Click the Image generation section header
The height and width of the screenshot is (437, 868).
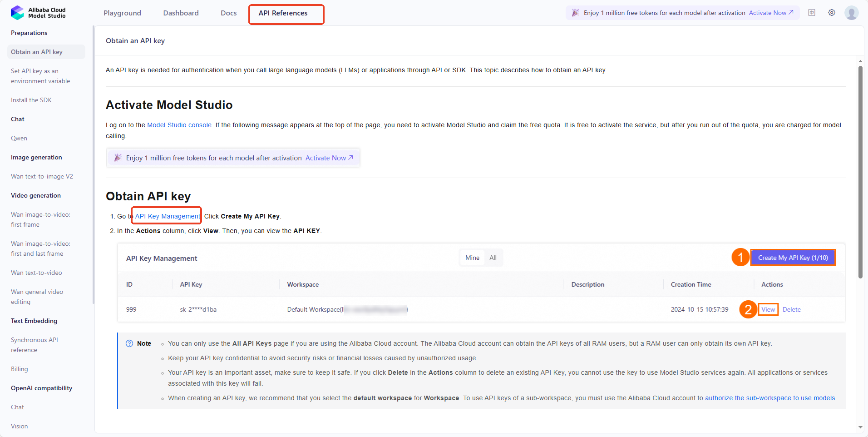point(36,157)
